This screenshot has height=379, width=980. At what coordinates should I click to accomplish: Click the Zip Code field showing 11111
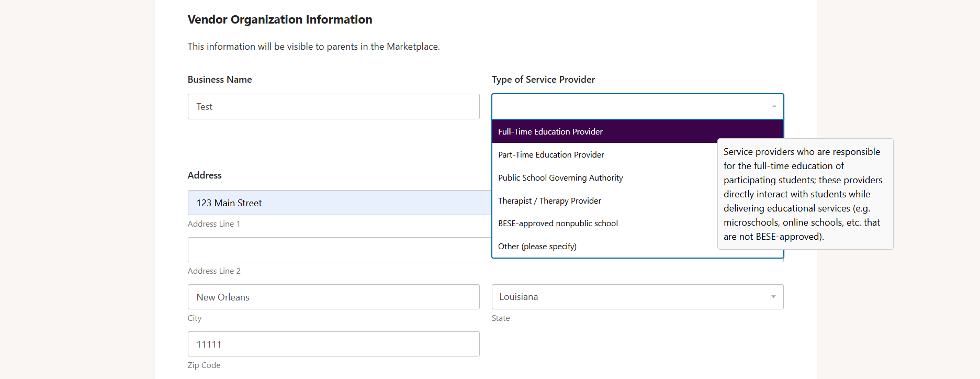point(333,344)
